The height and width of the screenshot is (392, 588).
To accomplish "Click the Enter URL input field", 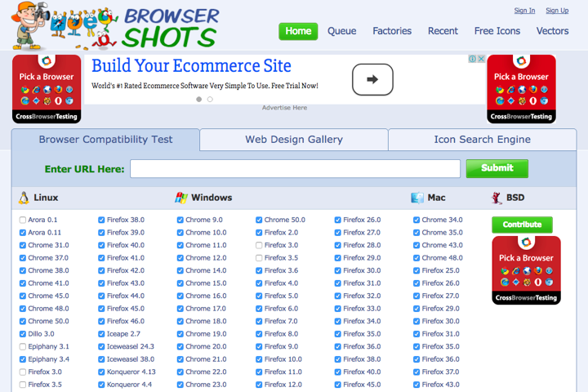I will (295, 168).
